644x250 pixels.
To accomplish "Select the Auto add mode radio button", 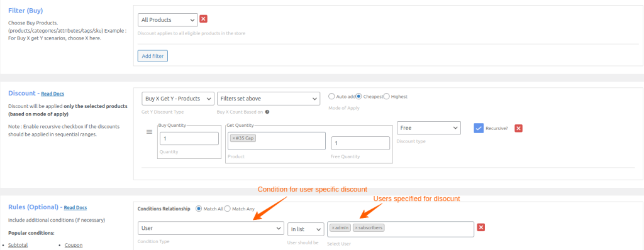I will [x=331, y=97].
